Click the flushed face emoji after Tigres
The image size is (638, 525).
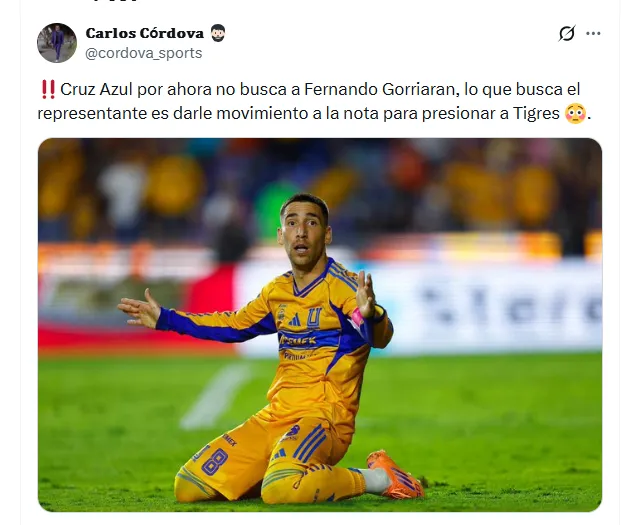(x=575, y=114)
